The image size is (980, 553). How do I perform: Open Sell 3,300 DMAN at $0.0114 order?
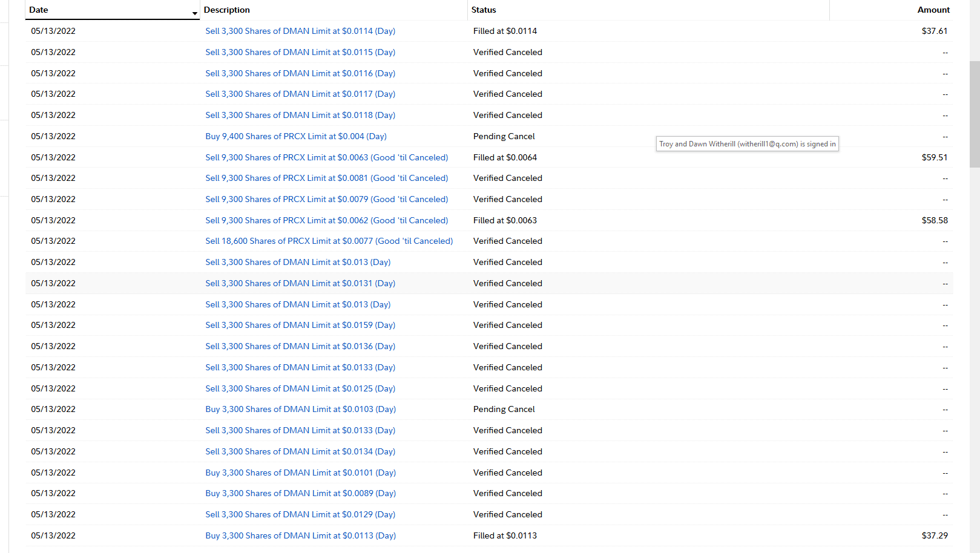click(x=300, y=31)
